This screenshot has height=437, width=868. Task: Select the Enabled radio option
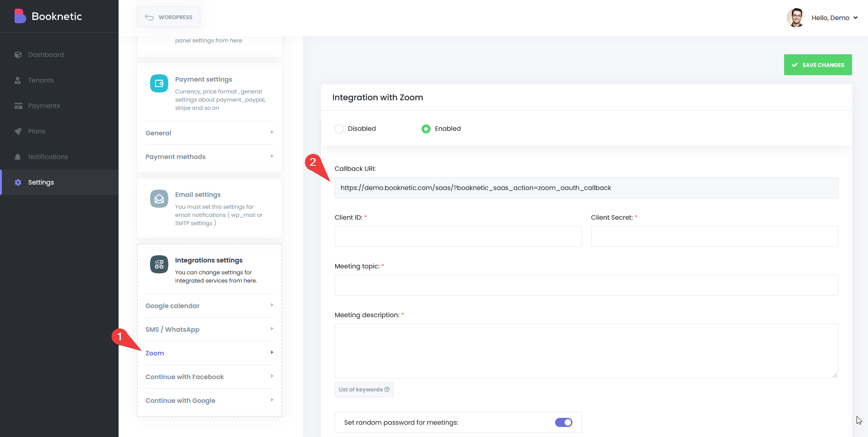click(x=426, y=129)
